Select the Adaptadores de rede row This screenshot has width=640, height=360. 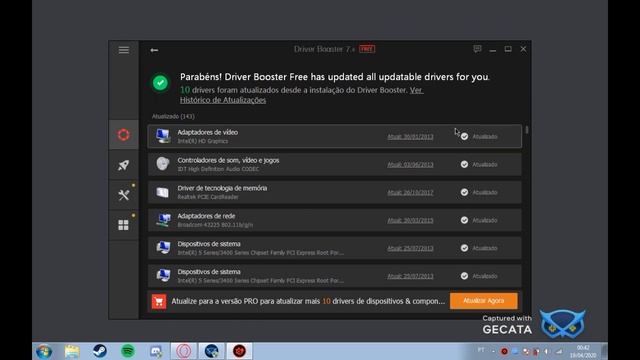click(x=335, y=220)
